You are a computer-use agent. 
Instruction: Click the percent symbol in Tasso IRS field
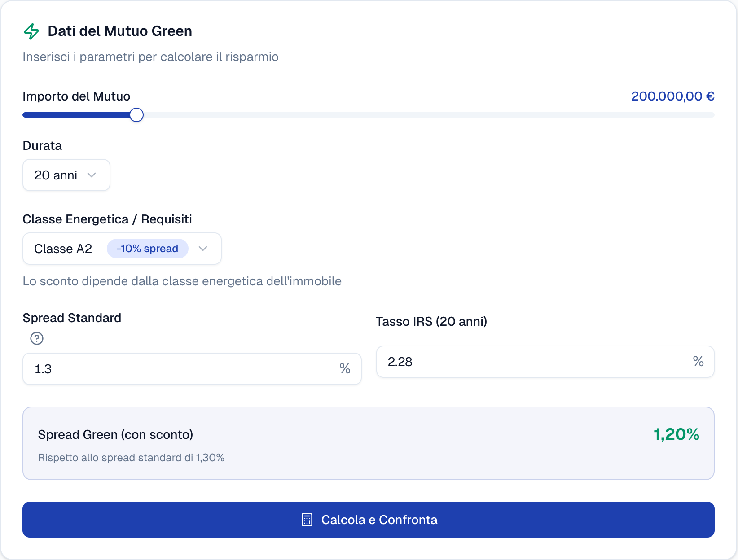click(x=698, y=362)
